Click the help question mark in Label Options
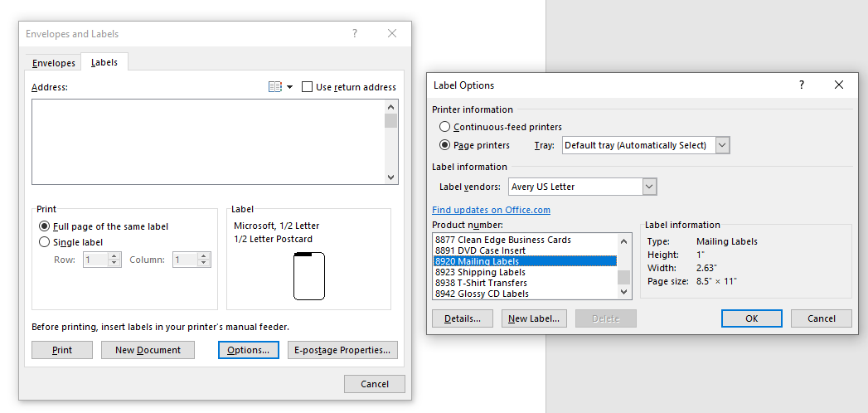 [x=801, y=85]
